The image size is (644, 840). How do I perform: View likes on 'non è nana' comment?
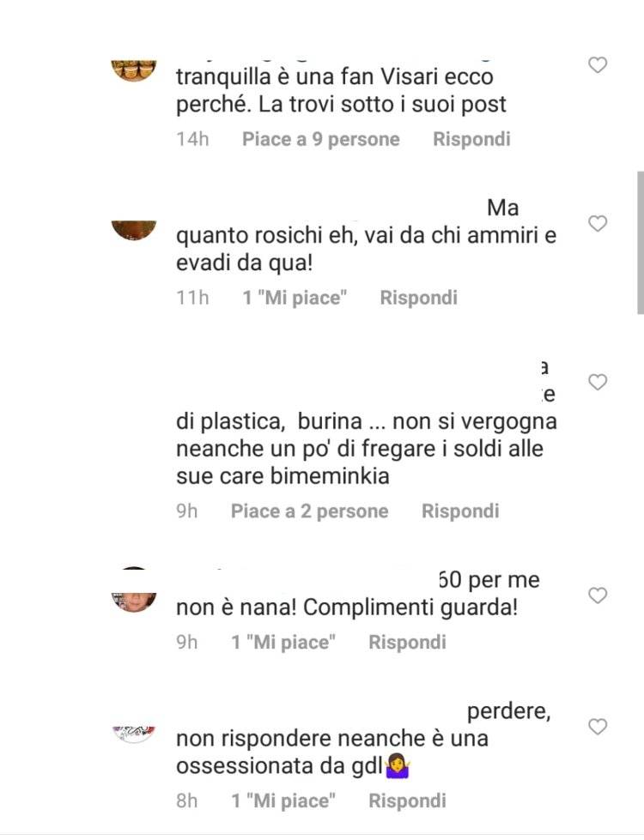pyautogui.click(x=283, y=642)
